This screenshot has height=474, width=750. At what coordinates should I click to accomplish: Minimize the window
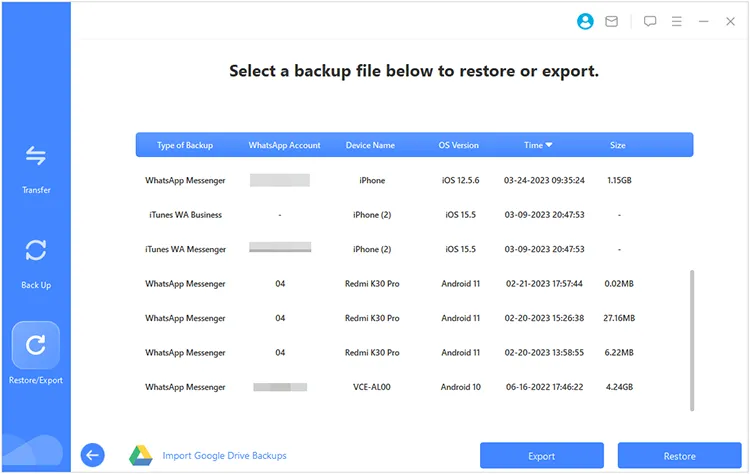pyautogui.click(x=703, y=22)
